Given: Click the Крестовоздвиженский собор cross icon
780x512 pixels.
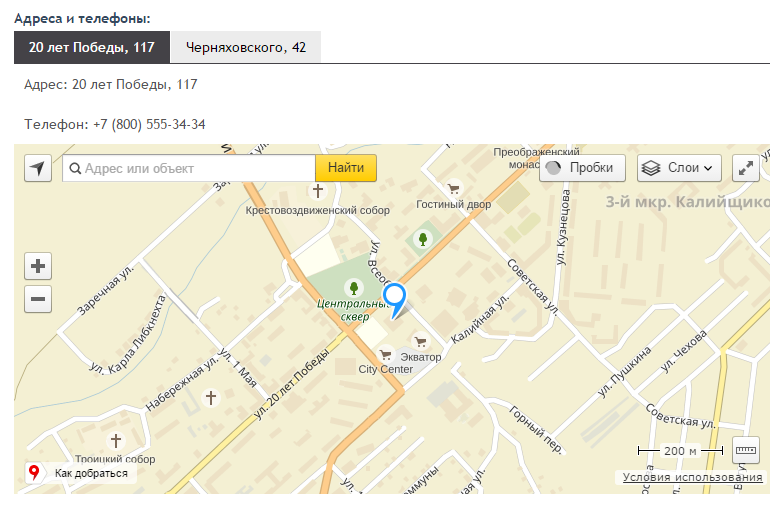Looking at the screenshot, I should [x=318, y=190].
